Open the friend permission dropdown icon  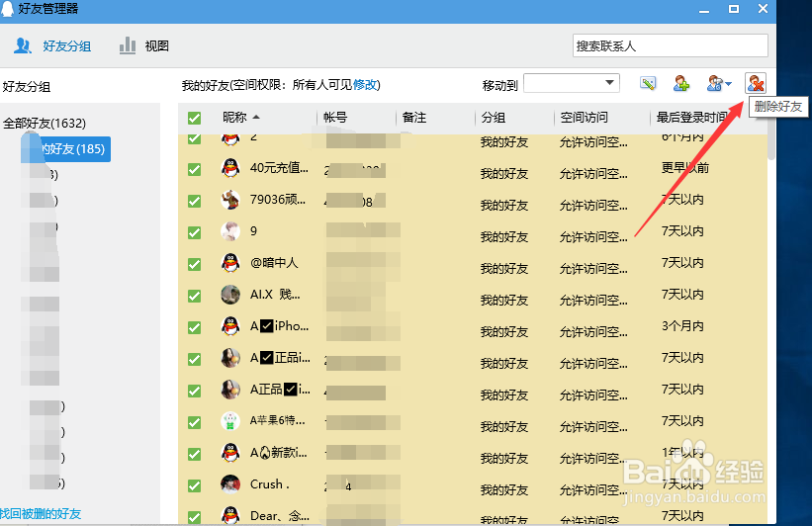pos(719,83)
